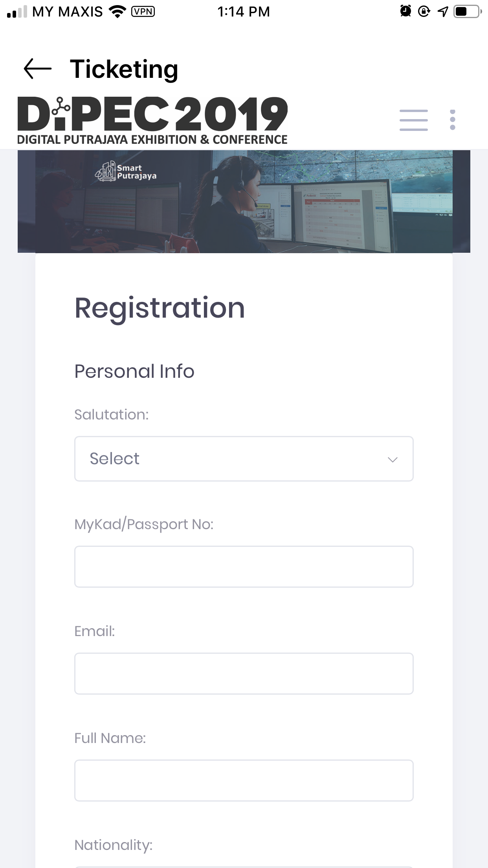This screenshot has width=488, height=868.
Task: Focus the Full Name input field
Action: (x=244, y=780)
